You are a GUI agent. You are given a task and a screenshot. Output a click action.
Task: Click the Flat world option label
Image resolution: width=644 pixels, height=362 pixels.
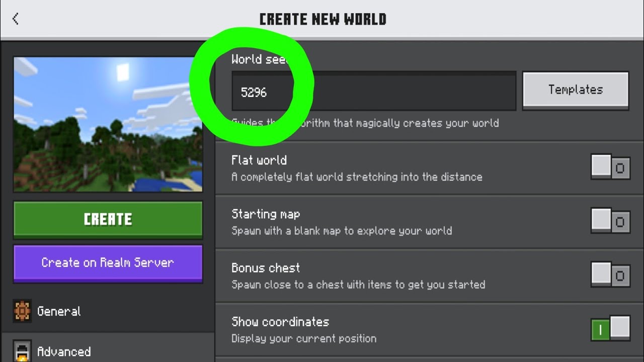pyautogui.click(x=259, y=160)
